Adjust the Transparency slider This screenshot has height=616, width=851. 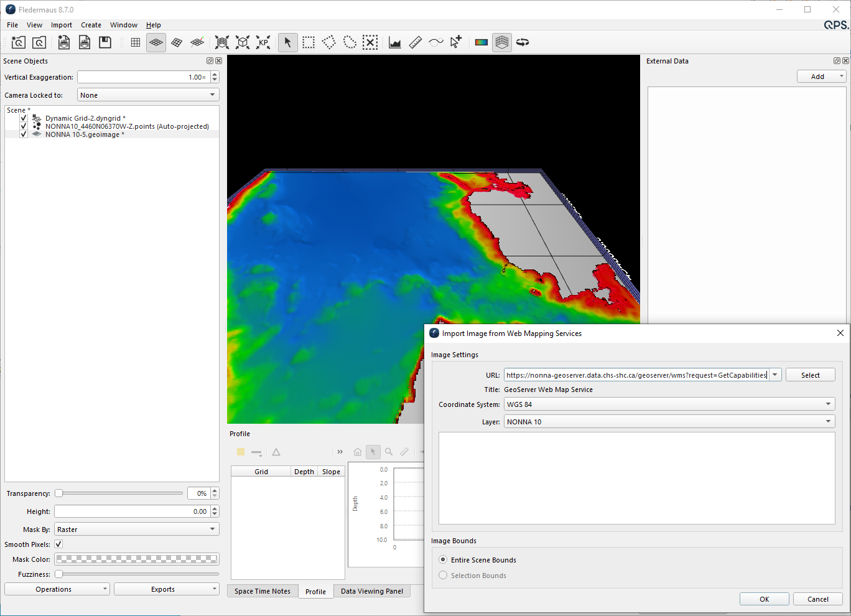pos(59,493)
